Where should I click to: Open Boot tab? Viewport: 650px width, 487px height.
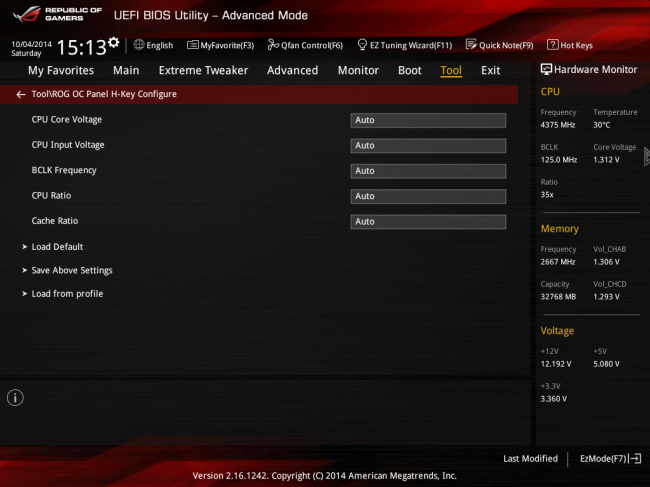(410, 70)
